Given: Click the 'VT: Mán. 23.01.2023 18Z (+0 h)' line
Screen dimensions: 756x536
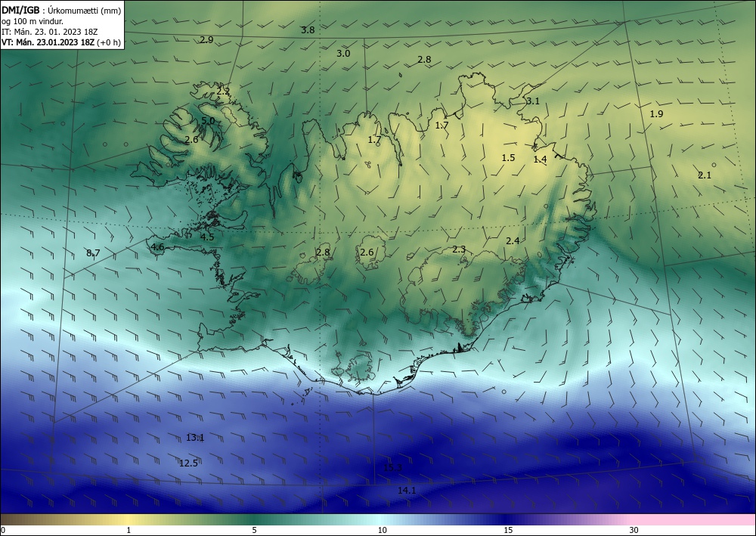Looking at the screenshot, I should (60, 42).
